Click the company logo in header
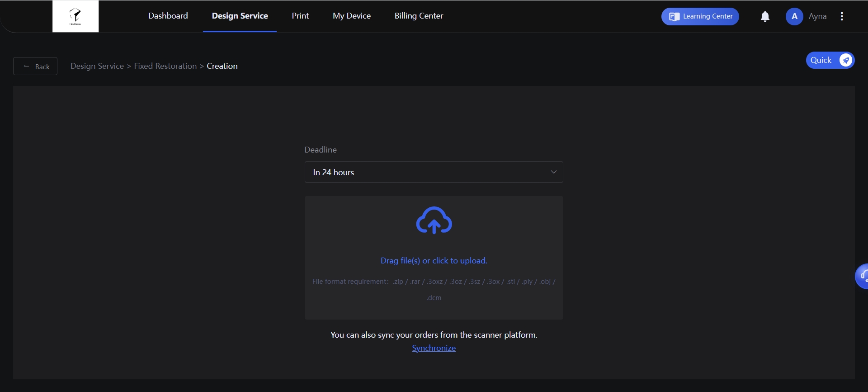The image size is (868, 392). point(75,16)
